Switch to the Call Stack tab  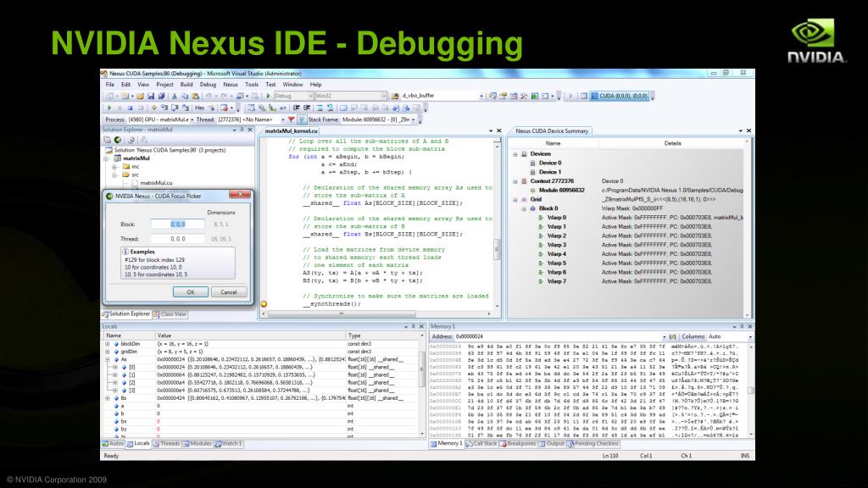[x=481, y=444]
